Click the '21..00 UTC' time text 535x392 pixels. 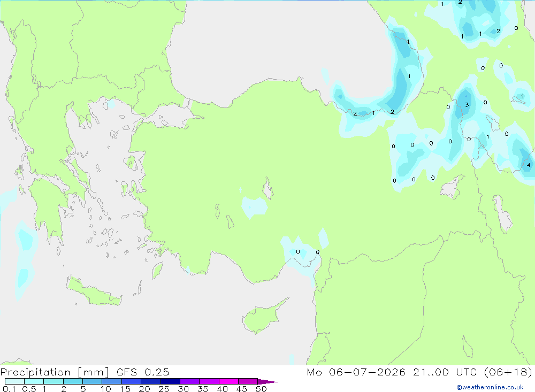click(x=445, y=372)
